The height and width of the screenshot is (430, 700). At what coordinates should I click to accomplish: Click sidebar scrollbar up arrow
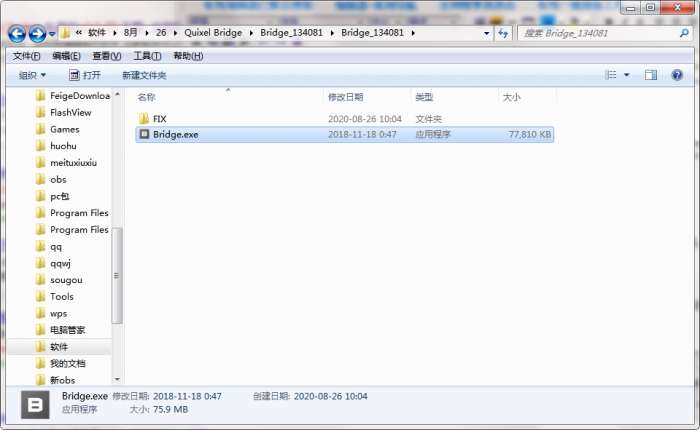117,94
